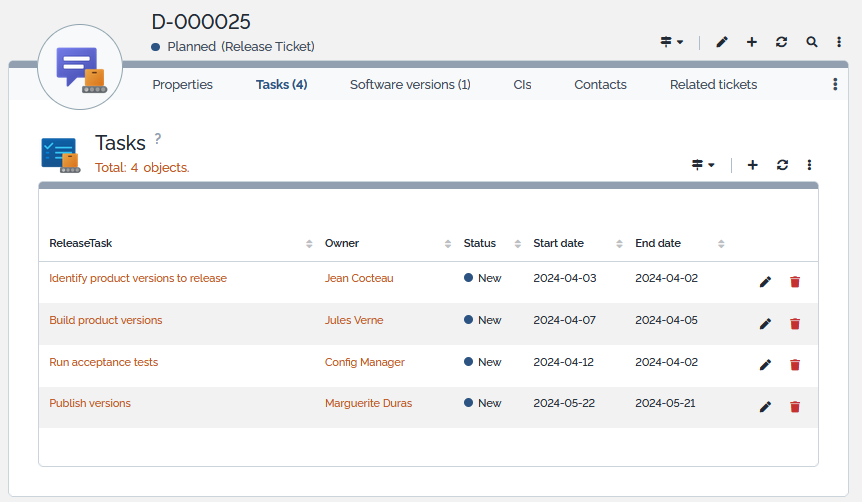Viewport: 862px width, 502px height.
Task: Click the plus icon in the ticket header
Action: pyautogui.click(x=752, y=42)
